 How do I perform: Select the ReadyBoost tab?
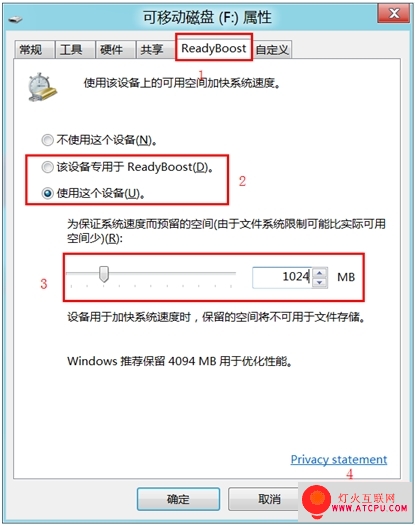click(x=214, y=48)
